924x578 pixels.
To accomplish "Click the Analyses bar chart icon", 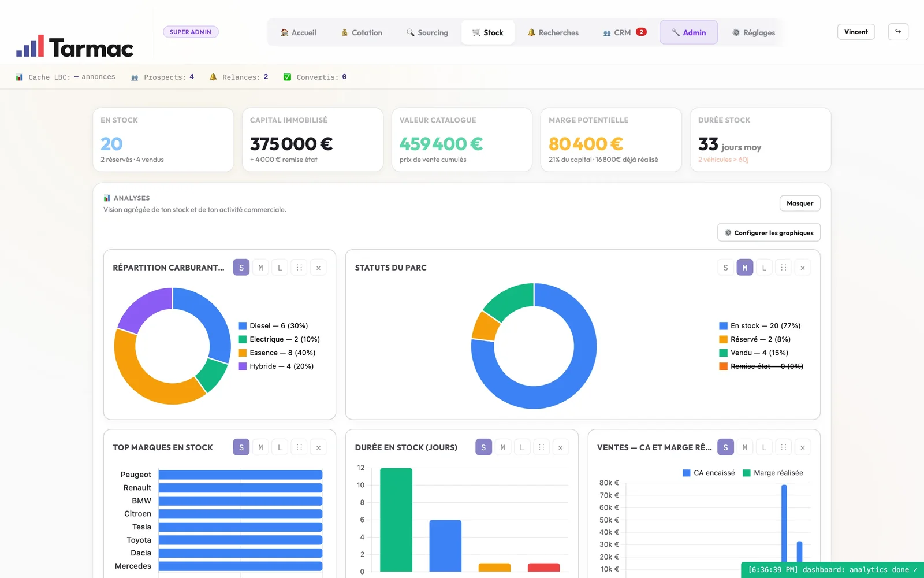I will click(x=107, y=198).
